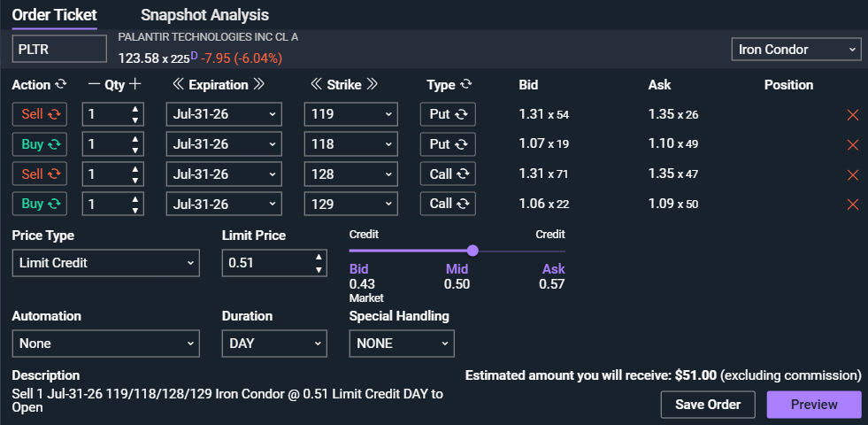868x425 pixels.
Task: Toggle Put type on 119 strike row
Action: 448,114
